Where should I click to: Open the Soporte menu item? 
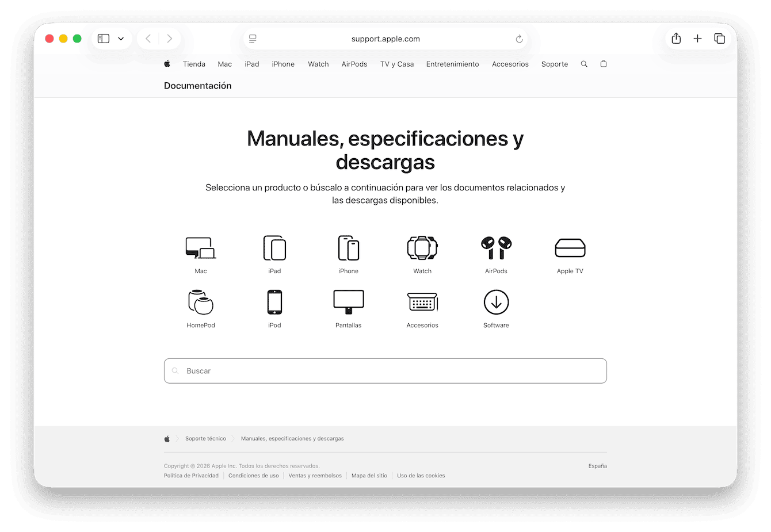(555, 64)
